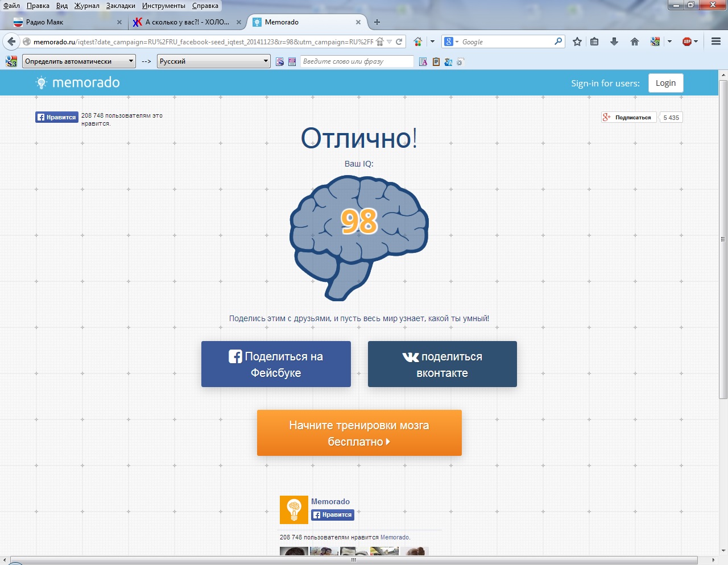
Task: Reload the page with the refresh icon
Action: [x=399, y=41]
